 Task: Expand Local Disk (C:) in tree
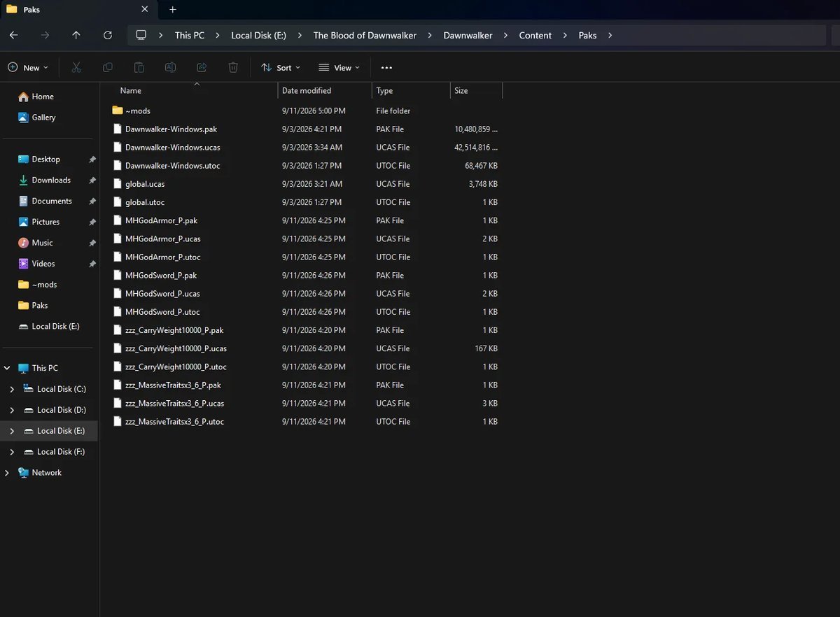point(13,389)
